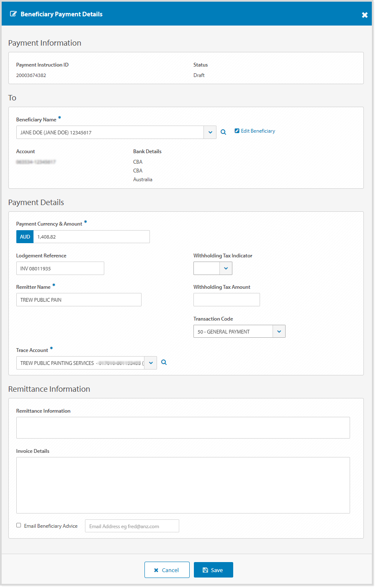Enable the Email Beneficiary Advice checkbox

click(x=18, y=525)
